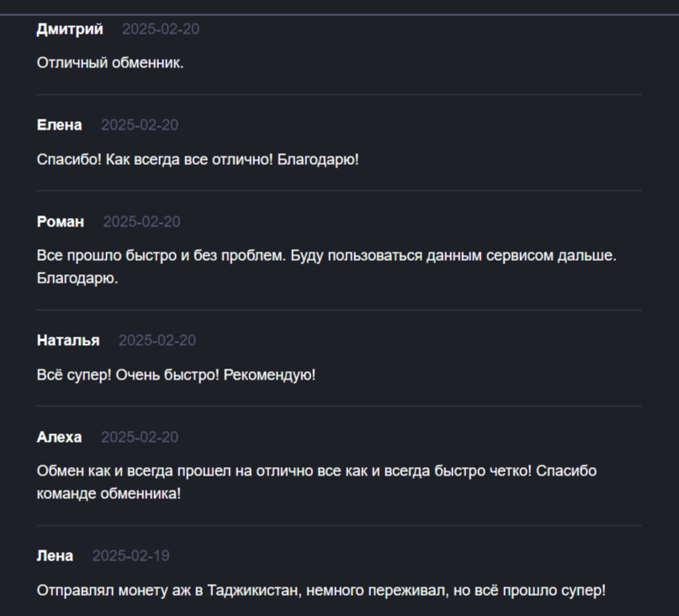Screen dimensions: 679x616
Task: Click reviewer name Наталья
Action: pyautogui.click(x=68, y=341)
